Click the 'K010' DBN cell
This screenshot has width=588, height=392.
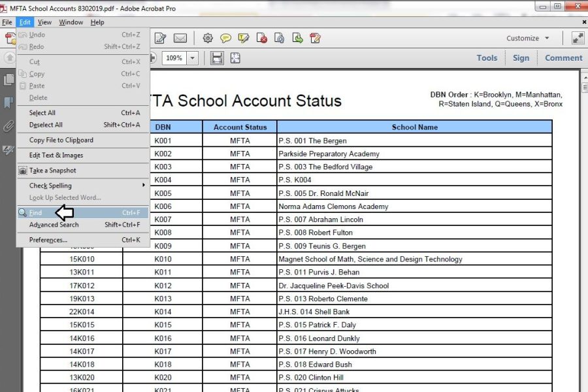pyautogui.click(x=163, y=259)
